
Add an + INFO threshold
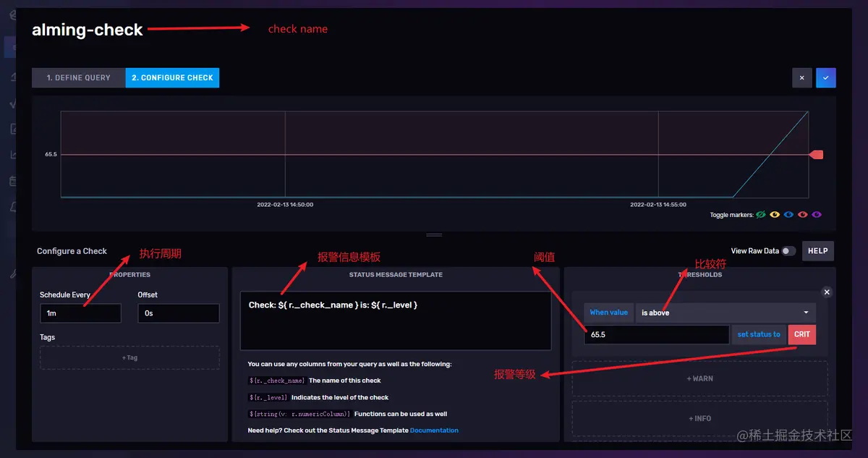(699, 418)
